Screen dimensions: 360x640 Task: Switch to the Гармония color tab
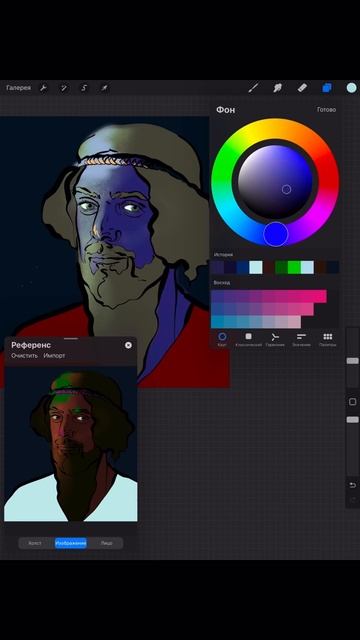pos(275,339)
